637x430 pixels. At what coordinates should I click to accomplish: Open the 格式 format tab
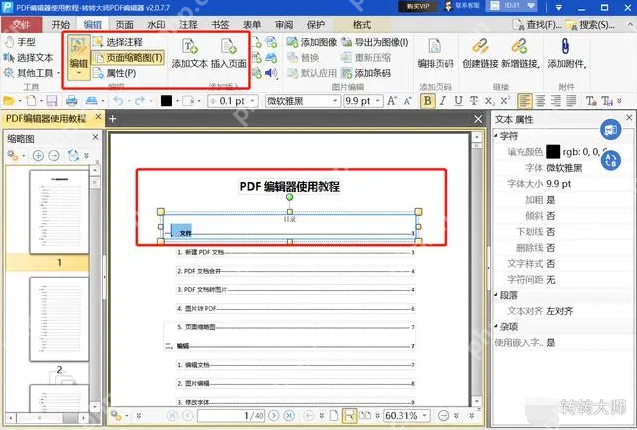point(362,25)
